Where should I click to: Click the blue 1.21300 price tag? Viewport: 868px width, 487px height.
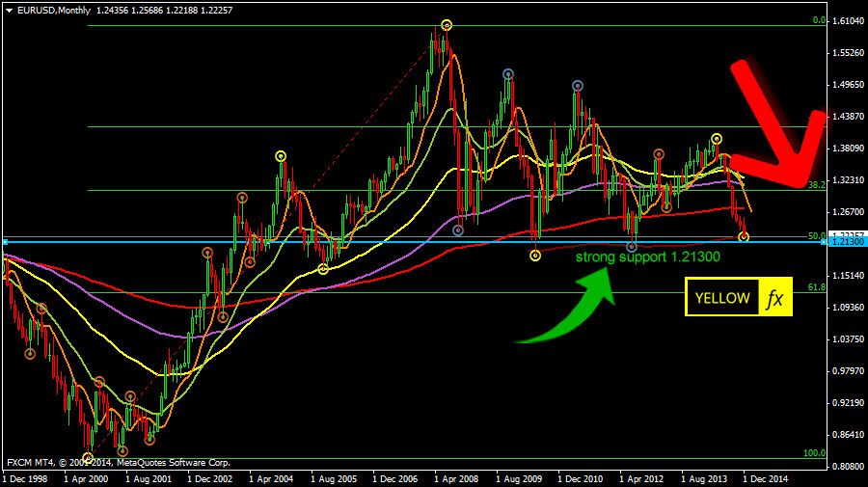pos(846,242)
